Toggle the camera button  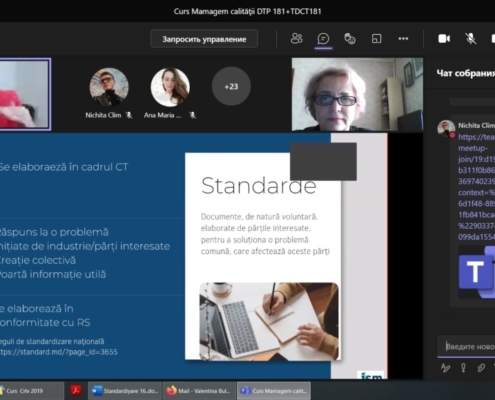[444, 39]
